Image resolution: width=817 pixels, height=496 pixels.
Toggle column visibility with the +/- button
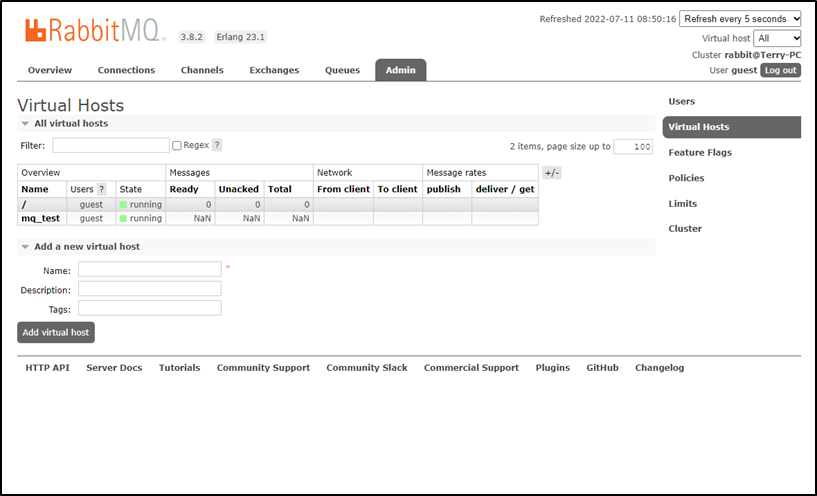point(552,173)
